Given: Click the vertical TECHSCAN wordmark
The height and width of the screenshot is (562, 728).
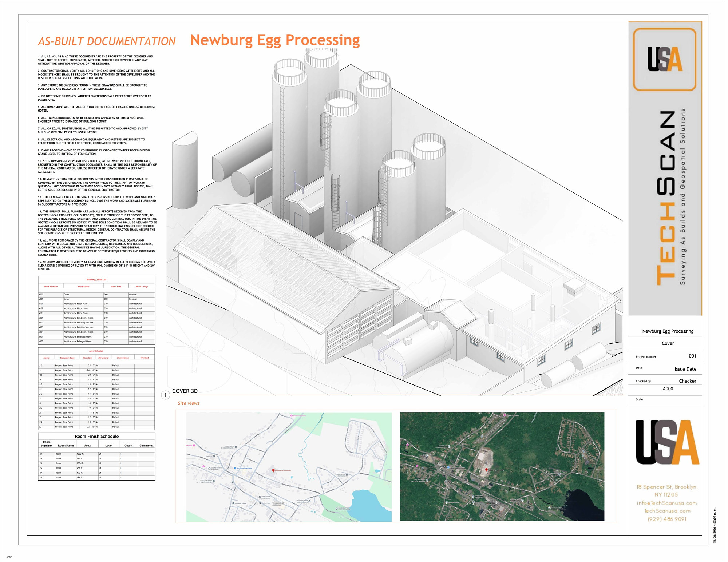Looking at the screenshot, I should pyautogui.click(x=666, y=198).
